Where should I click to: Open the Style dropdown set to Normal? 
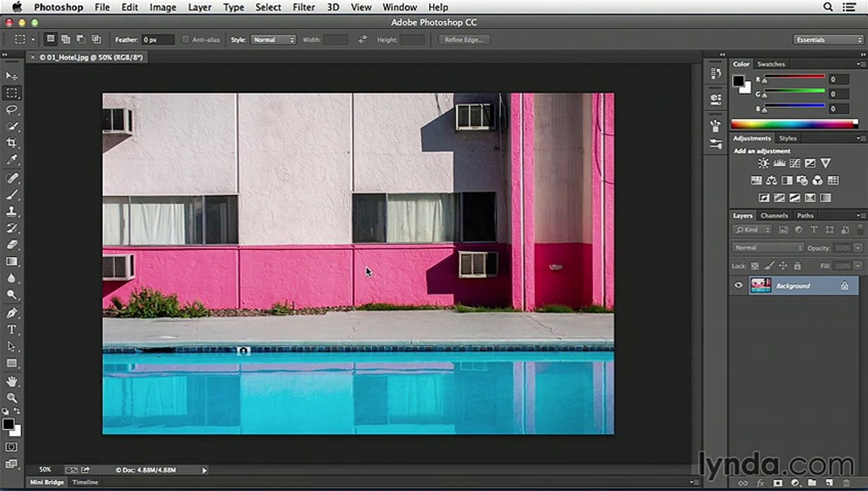[273, 40]
